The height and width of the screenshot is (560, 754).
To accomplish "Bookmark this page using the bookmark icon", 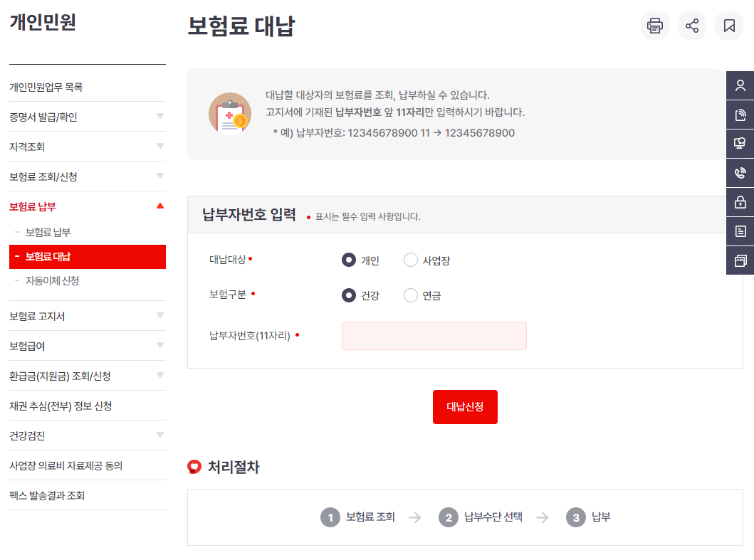I will (728, 26).
